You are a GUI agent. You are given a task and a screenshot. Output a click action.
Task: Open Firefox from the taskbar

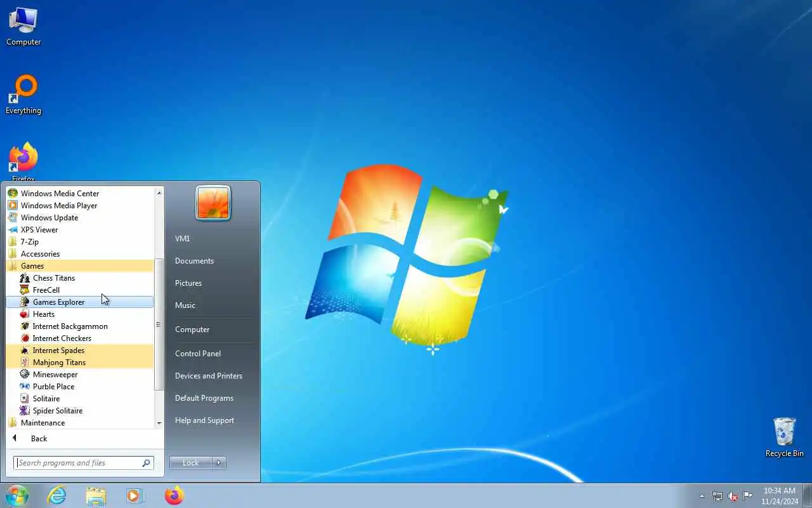(174, 495)
